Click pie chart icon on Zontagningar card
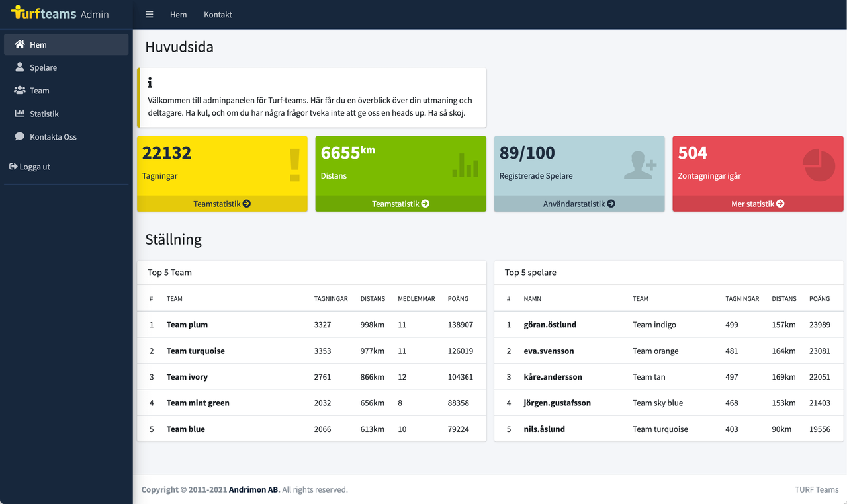Viewport: 847px width, 504px height. coord(819,165)
